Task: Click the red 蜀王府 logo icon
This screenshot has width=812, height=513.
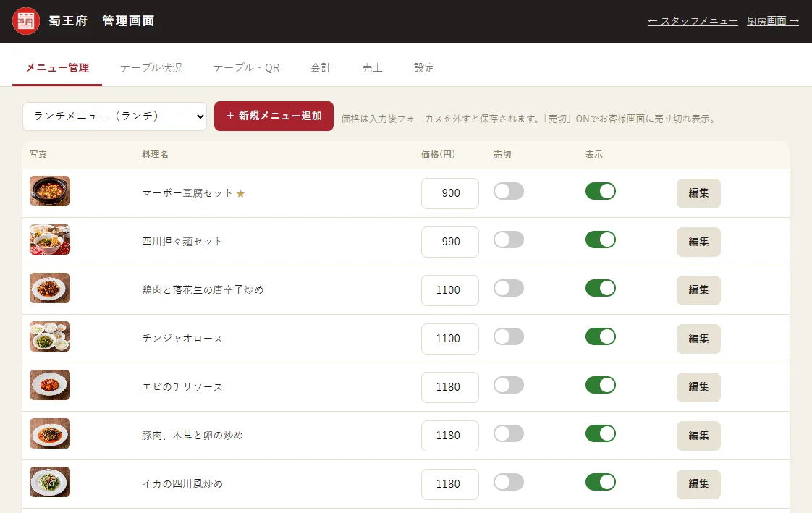Action: pyautogui.click(x=26, y=21)
